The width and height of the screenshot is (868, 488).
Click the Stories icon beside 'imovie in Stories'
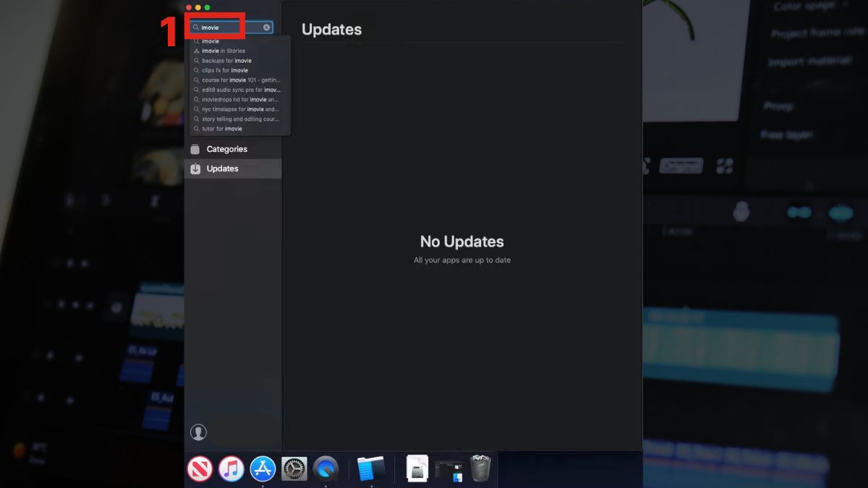pyautogui.click(x=197, y=51)
